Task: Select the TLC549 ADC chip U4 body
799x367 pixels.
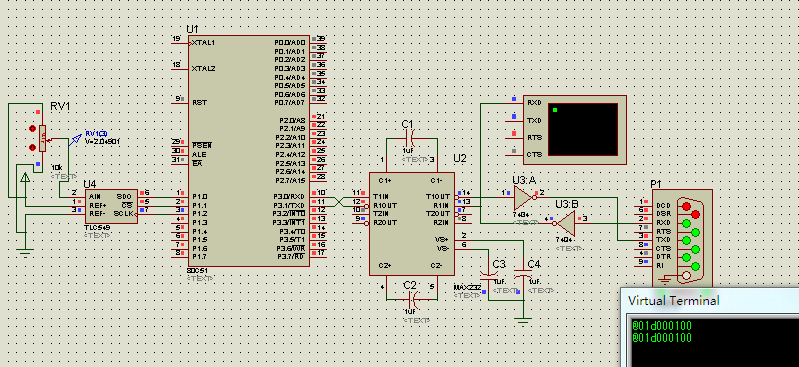Action: [112, 206]
